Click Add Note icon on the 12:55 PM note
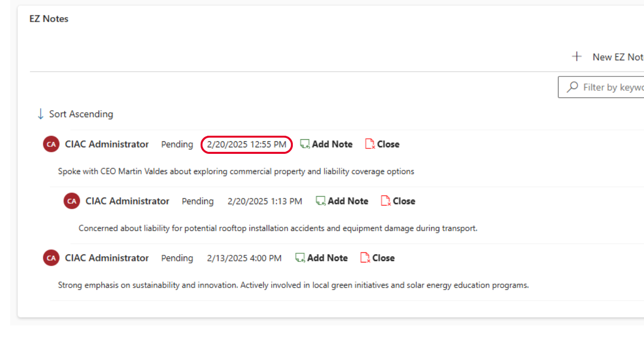Viewport: 644px width, 362px height. [305, 144]
